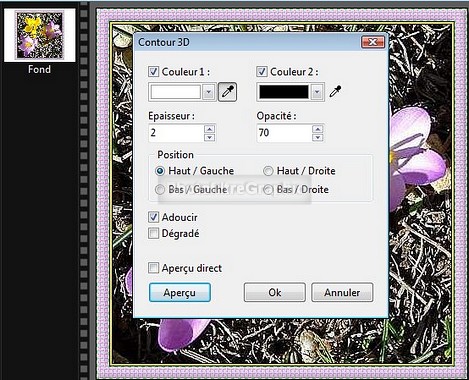Image resolution: width=469 pixels, height=380 pixels.
Task: Click the Epaisseur value field
Action: pos(176,133)
